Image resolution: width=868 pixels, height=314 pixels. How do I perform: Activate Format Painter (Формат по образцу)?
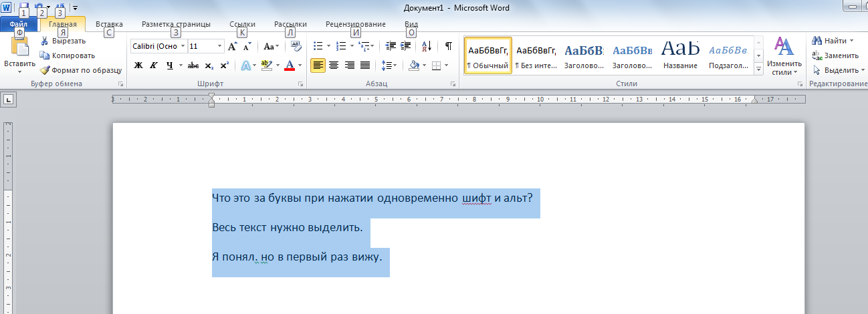tap(80, 70)
